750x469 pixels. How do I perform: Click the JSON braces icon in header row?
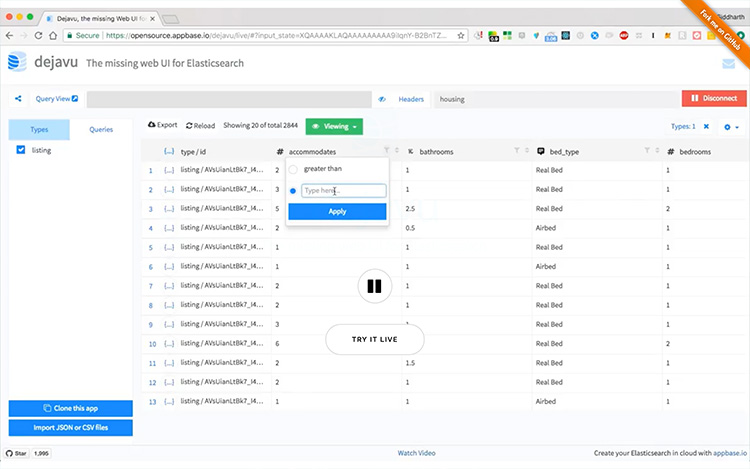pyautogui.click(x=169, y=151)
